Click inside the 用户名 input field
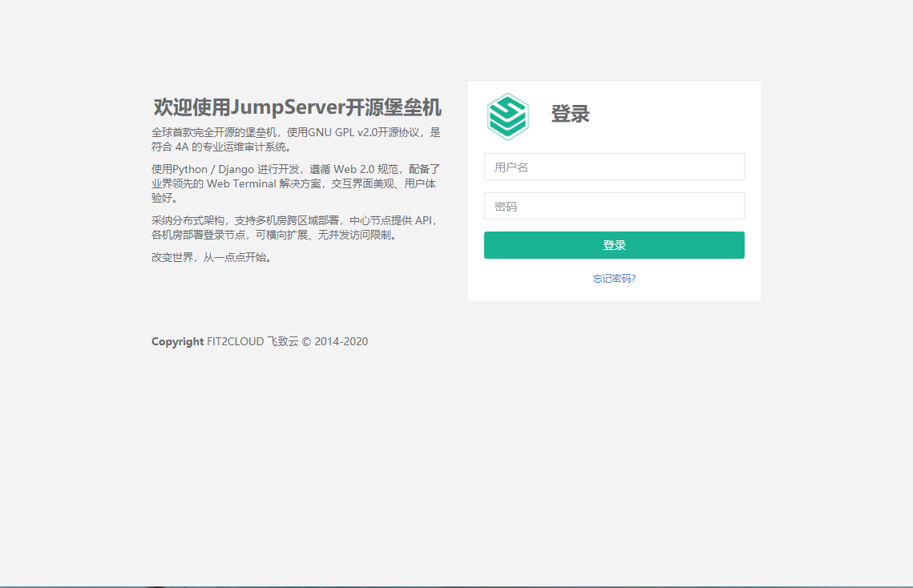The image size is (913, 588). pyautogui.click(x=613, y=167)
